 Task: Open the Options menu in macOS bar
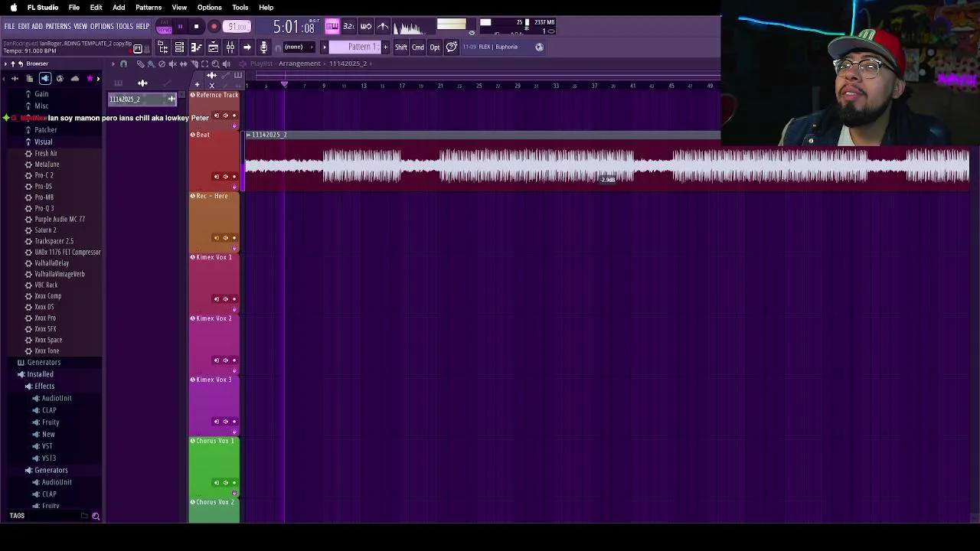209,8
